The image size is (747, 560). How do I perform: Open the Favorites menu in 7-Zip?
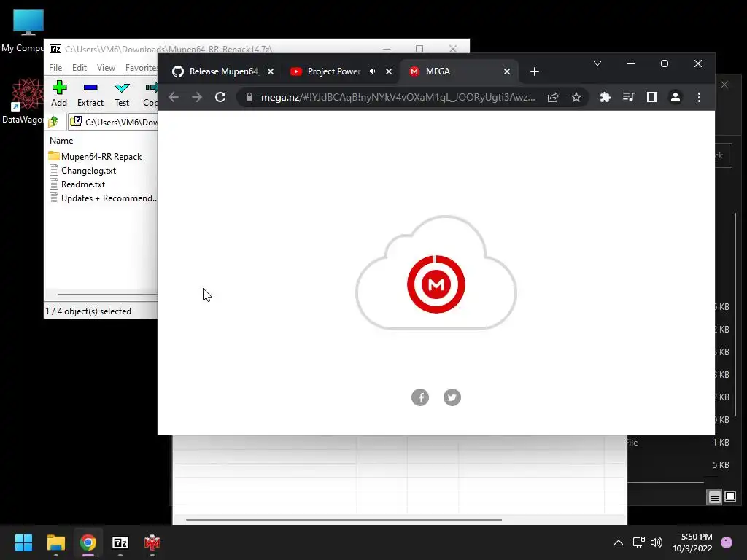click(141, 68)
